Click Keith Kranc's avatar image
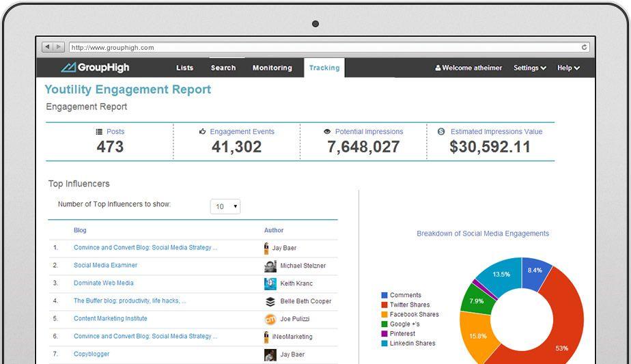 click(x=270, y=283)
